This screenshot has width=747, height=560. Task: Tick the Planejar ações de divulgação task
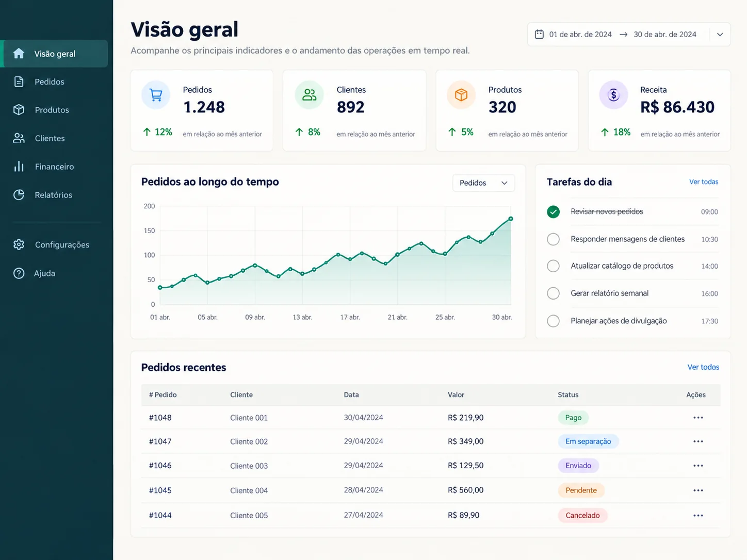click(553, 321)
